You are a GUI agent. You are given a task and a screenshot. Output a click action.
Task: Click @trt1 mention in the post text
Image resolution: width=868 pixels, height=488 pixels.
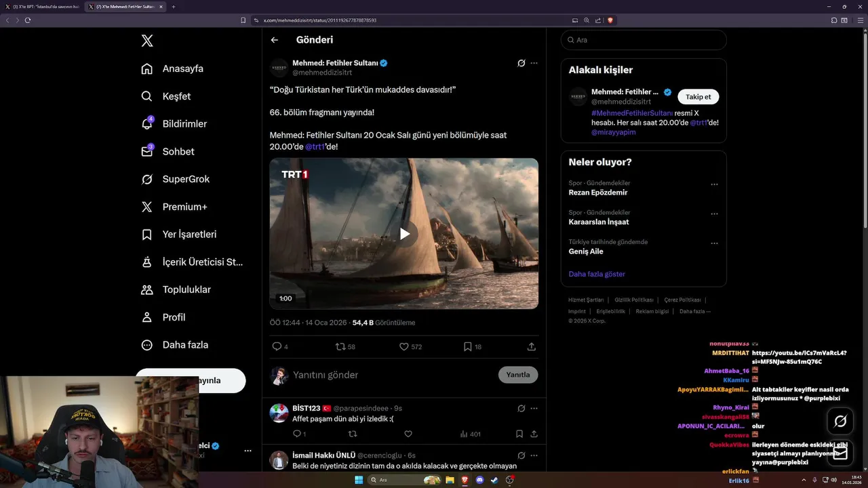tap(315, 146)
